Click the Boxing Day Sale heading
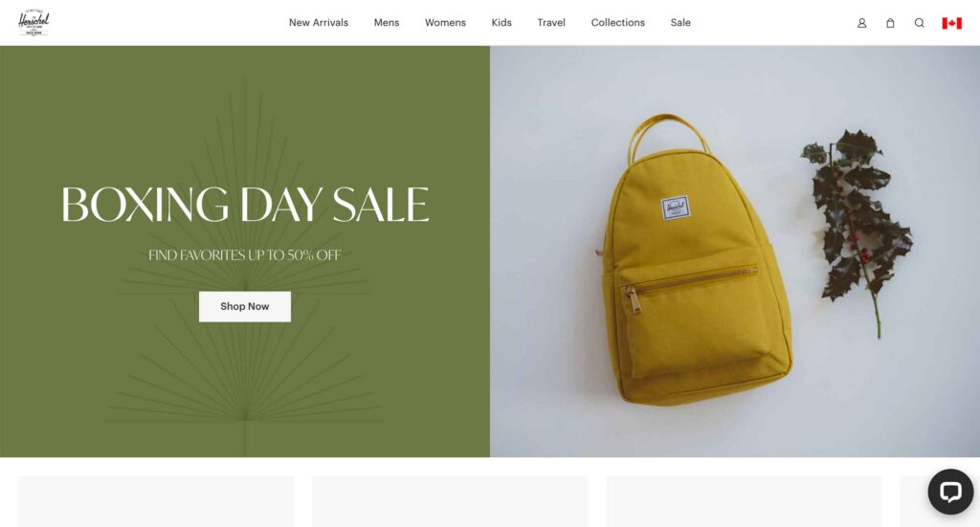 point(244,204)
